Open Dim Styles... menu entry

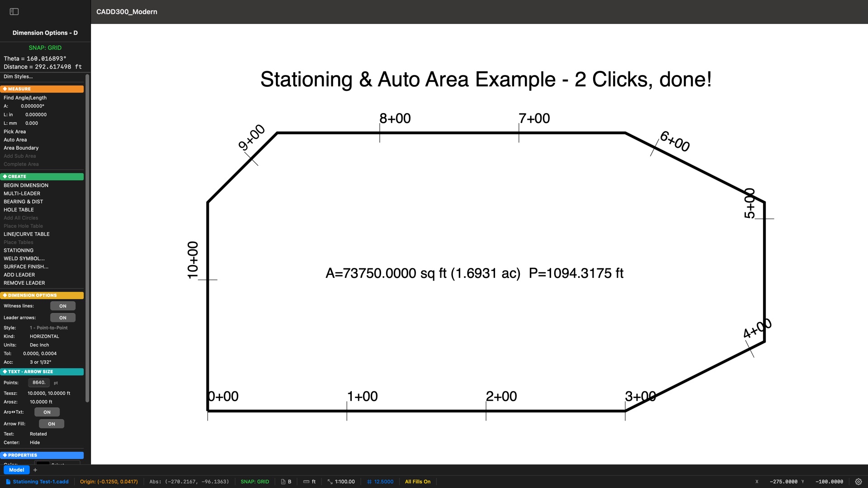(x=18, y=77)
